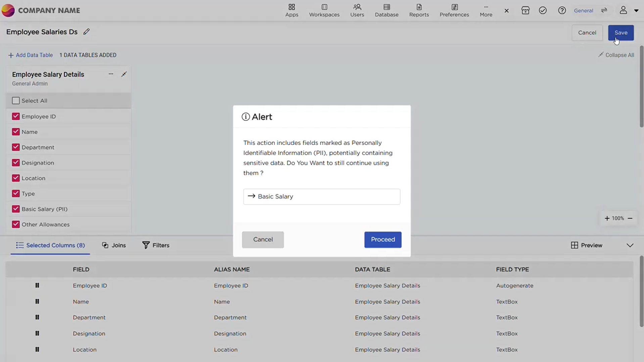The height and width of the screenshot is (362, 644).
Task: Click the Designation alias name cell
Action: [230, 333]
